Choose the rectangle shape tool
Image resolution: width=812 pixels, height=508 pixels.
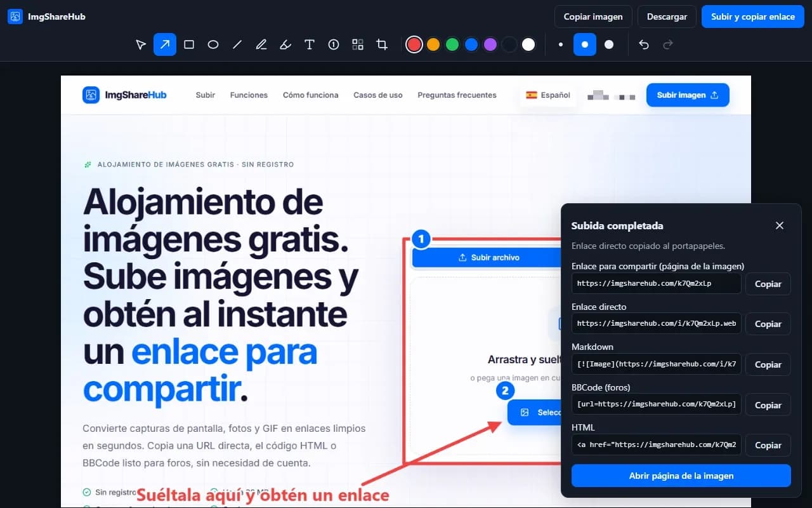[x=189, y=44]
